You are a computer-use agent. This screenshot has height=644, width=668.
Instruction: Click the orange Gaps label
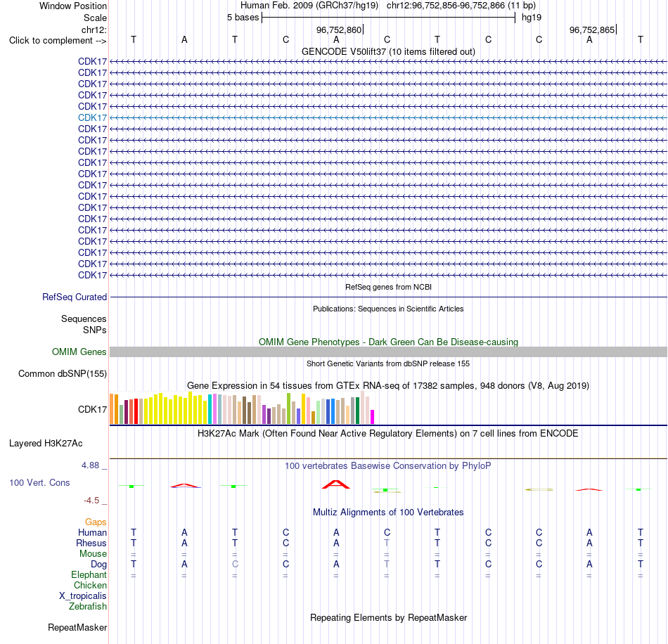coord(96,522)
